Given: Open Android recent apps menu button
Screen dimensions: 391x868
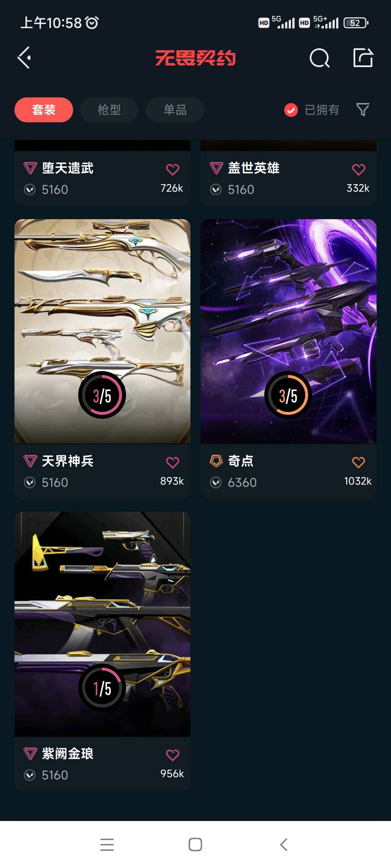Looking at the screenshot, I should [x=107, y=844].
